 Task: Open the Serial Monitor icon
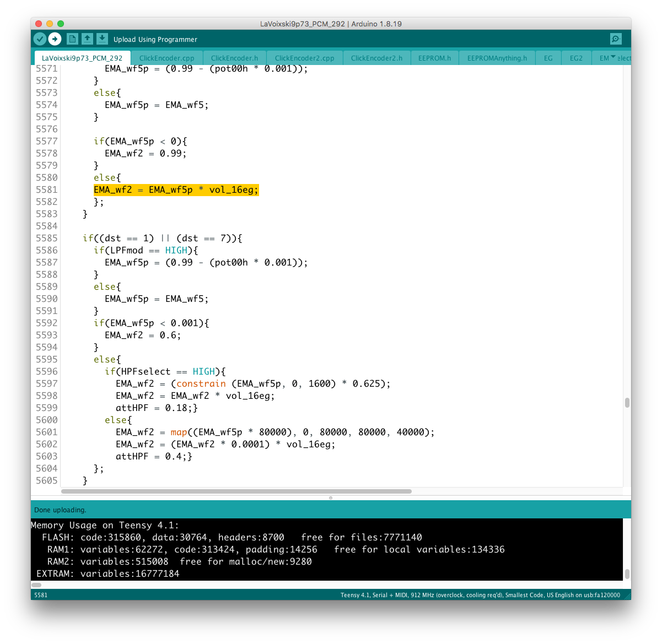click(x=616, y=39)
